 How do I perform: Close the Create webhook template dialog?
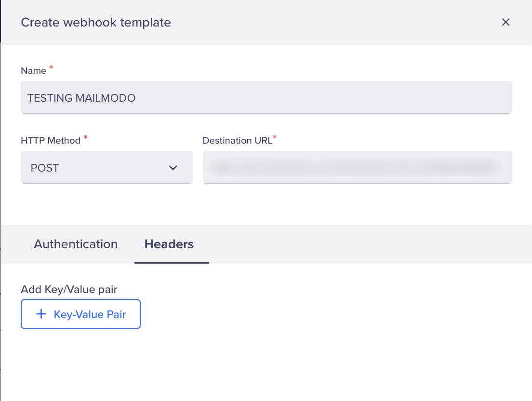point(505,22)
